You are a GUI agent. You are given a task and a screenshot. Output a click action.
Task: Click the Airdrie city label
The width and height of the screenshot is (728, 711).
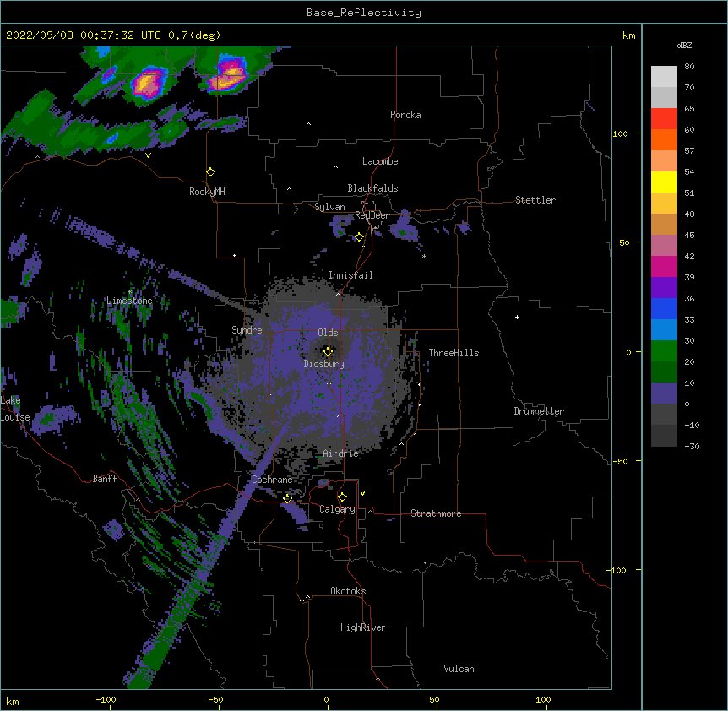pos(341,453)
